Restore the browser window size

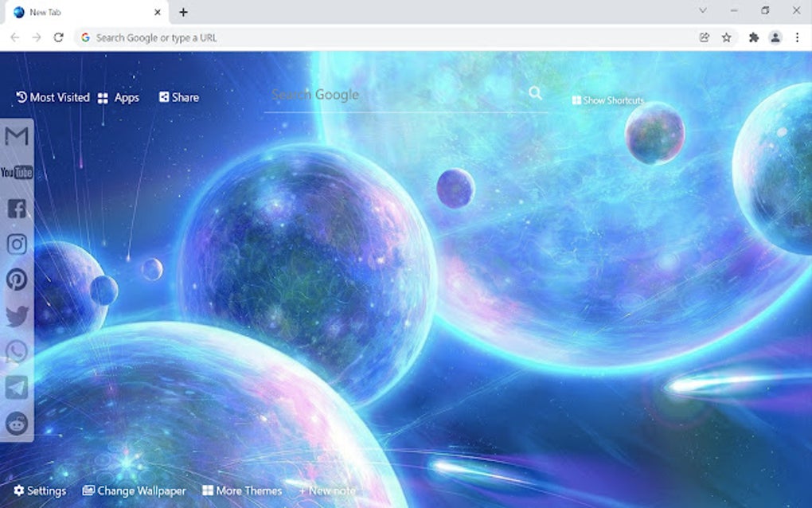tap(765, 10)
